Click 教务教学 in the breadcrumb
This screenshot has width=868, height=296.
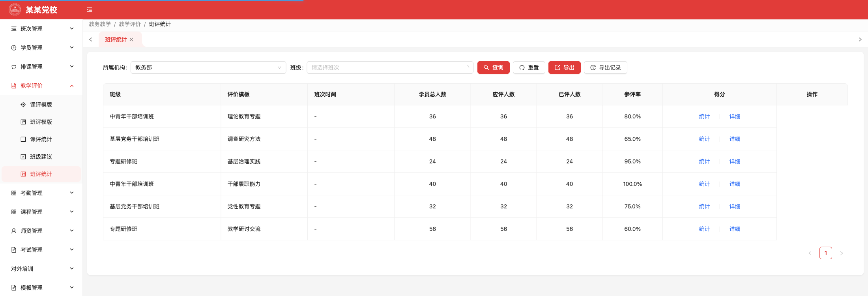pyautogui.click(x=100, y=24)
